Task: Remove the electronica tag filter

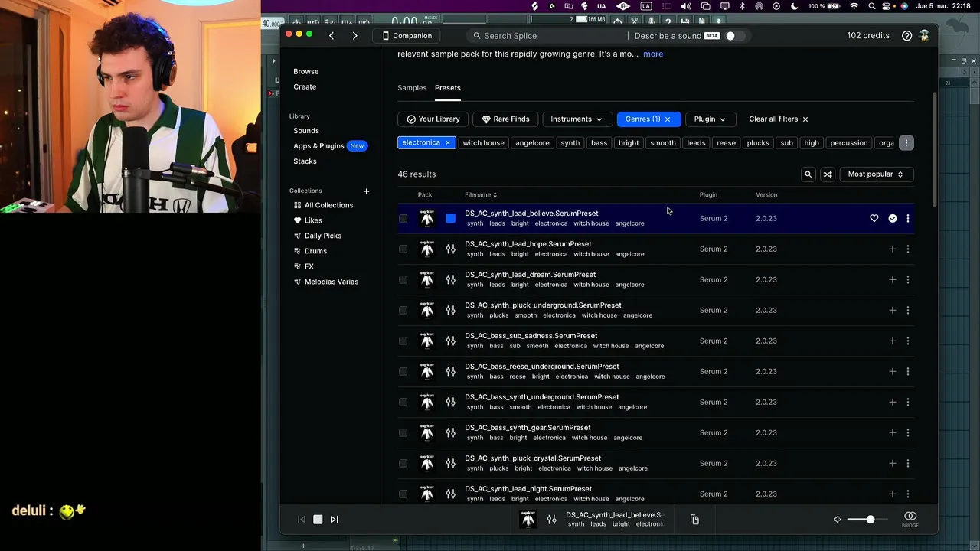Action: (448, 143)
